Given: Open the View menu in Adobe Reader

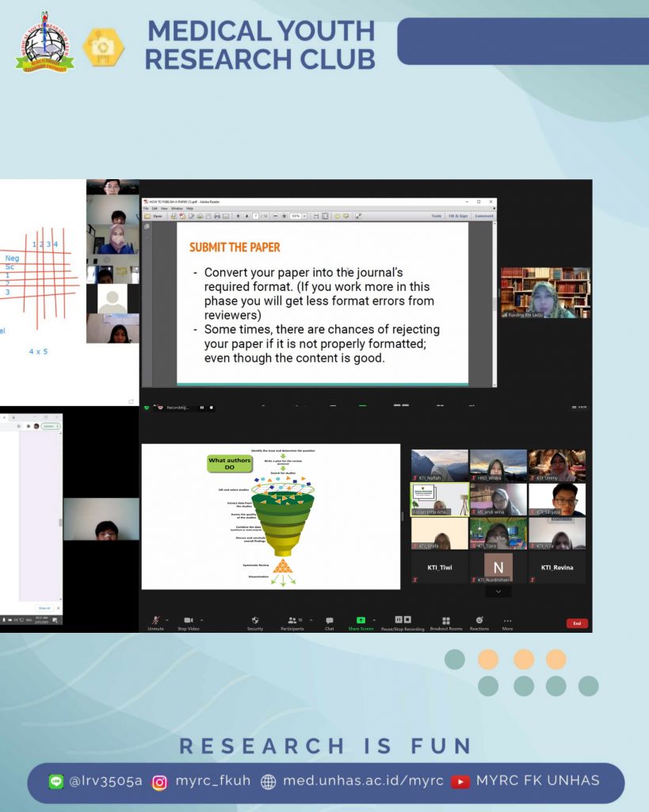Looking at the screenshot, I should point(164,209).
